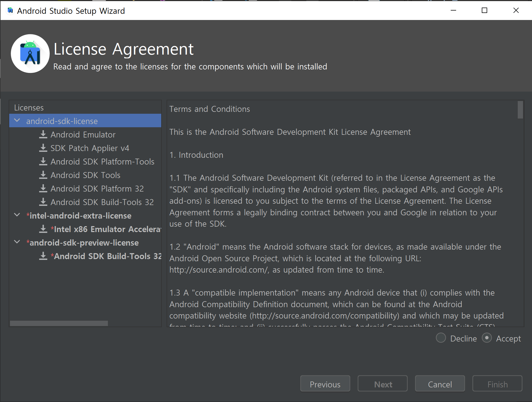Click the Android Studio logo in header
Image resolution: width=532 pixels, height=402 pixels.
coord(30,53)
